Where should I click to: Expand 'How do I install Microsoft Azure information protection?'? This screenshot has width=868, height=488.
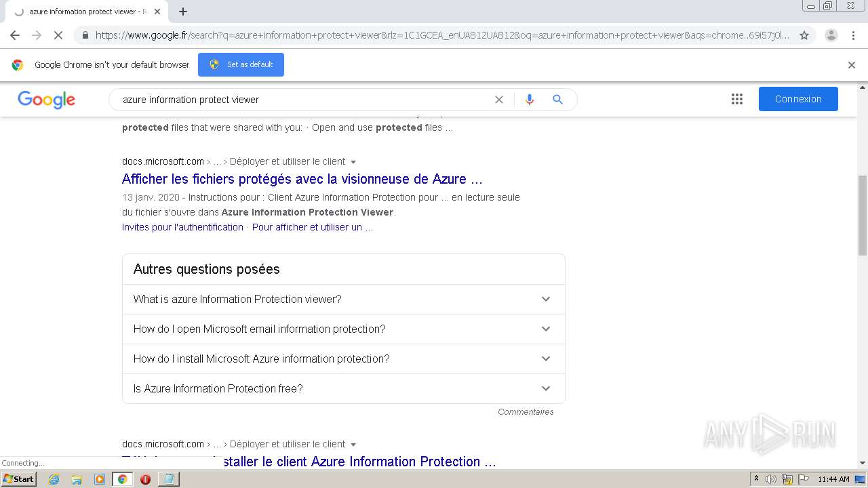click(x=344, y=359)
